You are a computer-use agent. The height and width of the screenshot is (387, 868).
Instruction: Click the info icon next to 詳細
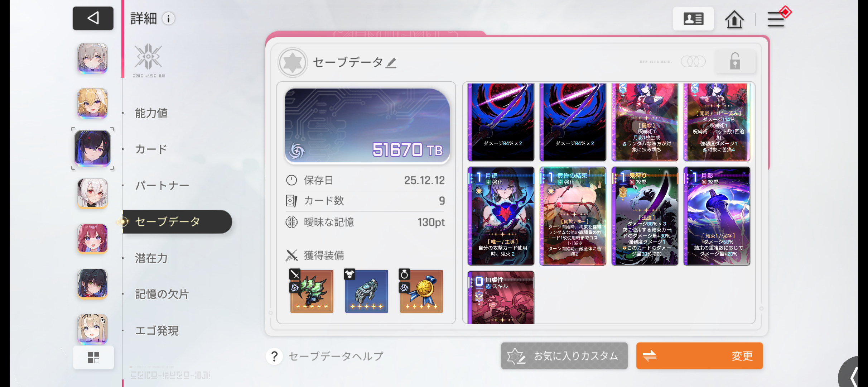point(169,19)
